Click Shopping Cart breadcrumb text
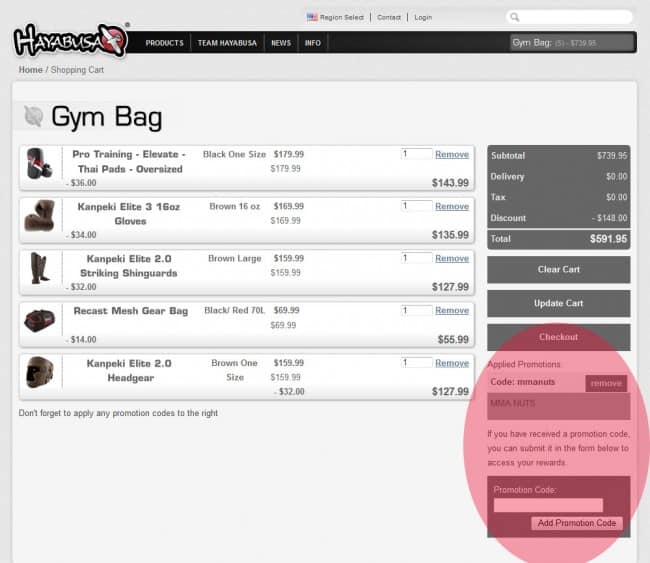650x563 pixels. click(x=77, y=70)
